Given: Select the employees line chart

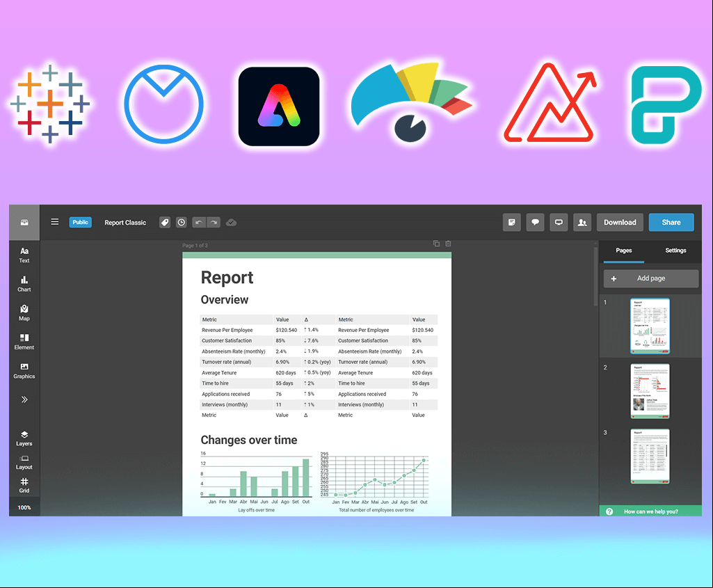Looking at the screenshot, I should coord(375,477).
